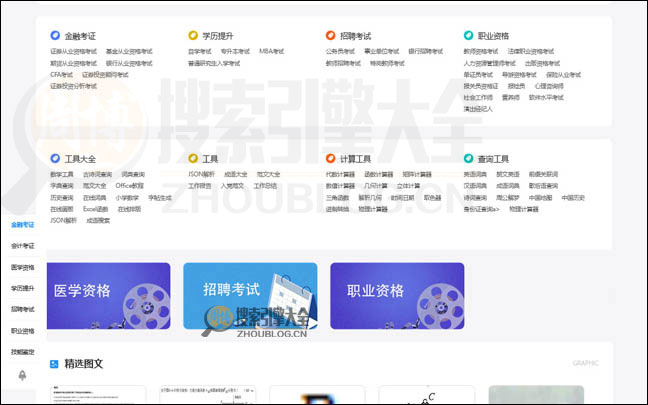Open the 数学工具 link
The height and width of the screenshot is (405, 648).
(62, 174)
